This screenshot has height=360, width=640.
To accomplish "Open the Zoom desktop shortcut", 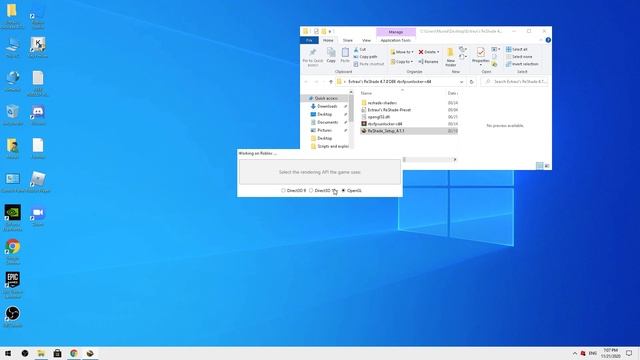I will pos(38,216).
